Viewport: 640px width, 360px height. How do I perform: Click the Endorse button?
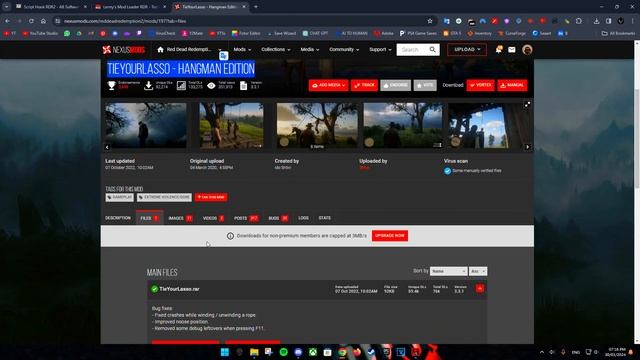[396, 85]
